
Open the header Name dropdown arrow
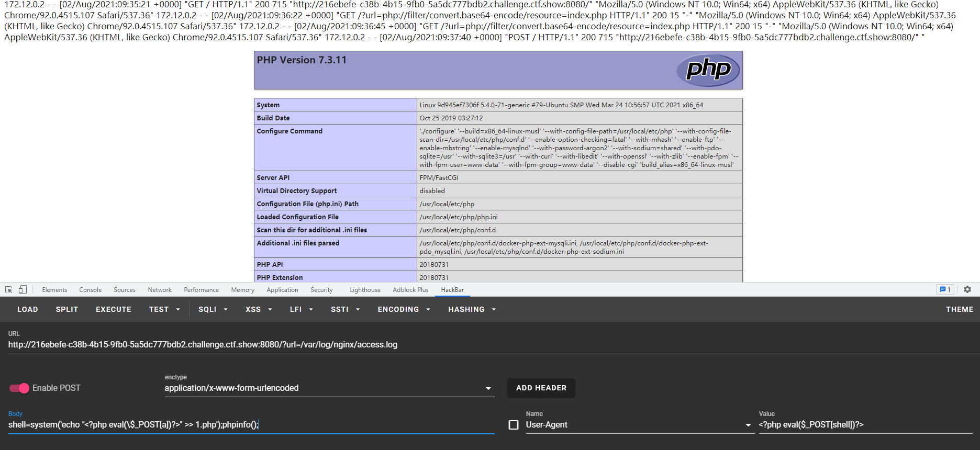748,425
